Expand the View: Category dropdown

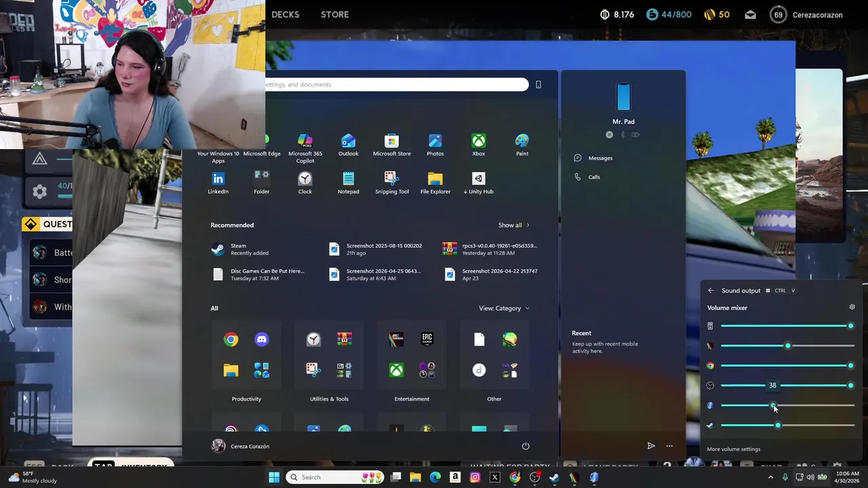click(x=504, y=308)
